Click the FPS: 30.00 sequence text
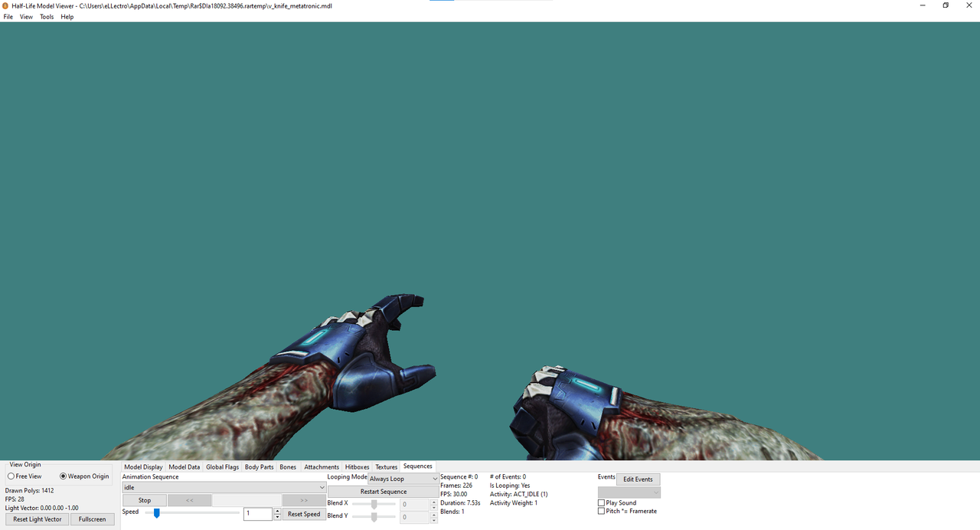 453,494
